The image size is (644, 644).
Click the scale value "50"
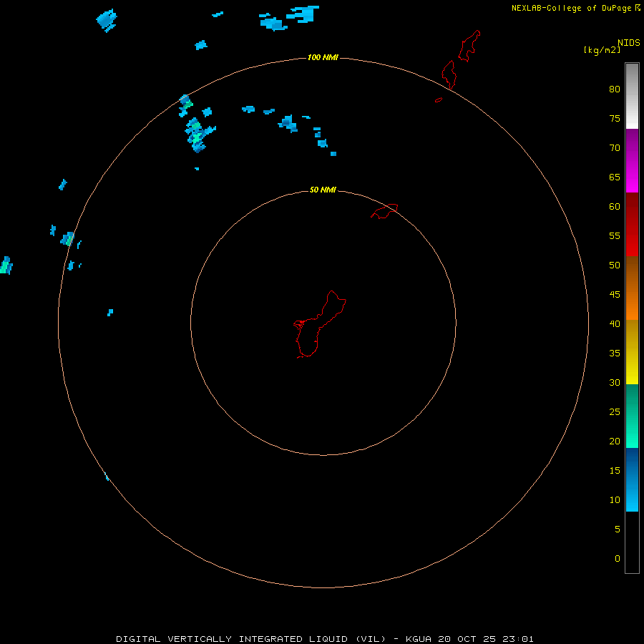click(x=615, y=265)
